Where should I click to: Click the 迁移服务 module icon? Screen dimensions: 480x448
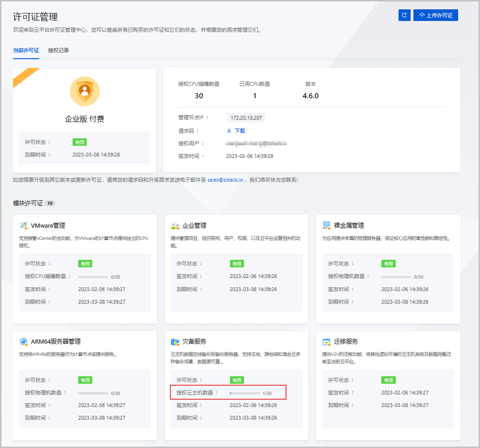pyautogui.click(x=327, y=342)
